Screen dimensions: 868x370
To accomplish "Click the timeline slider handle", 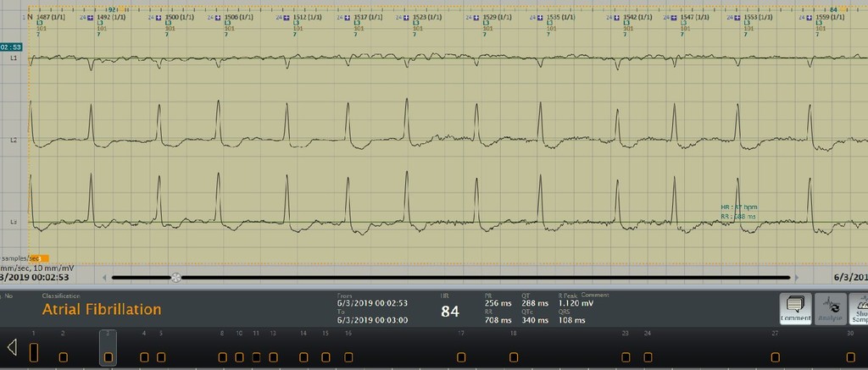I will click(176, 278).
